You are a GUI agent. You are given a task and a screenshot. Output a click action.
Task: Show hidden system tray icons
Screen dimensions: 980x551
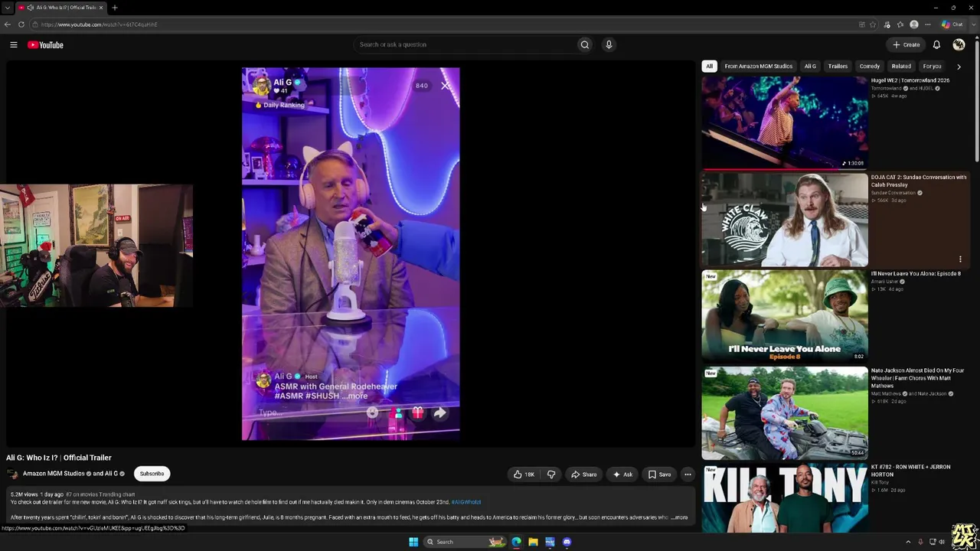[908, 542]
